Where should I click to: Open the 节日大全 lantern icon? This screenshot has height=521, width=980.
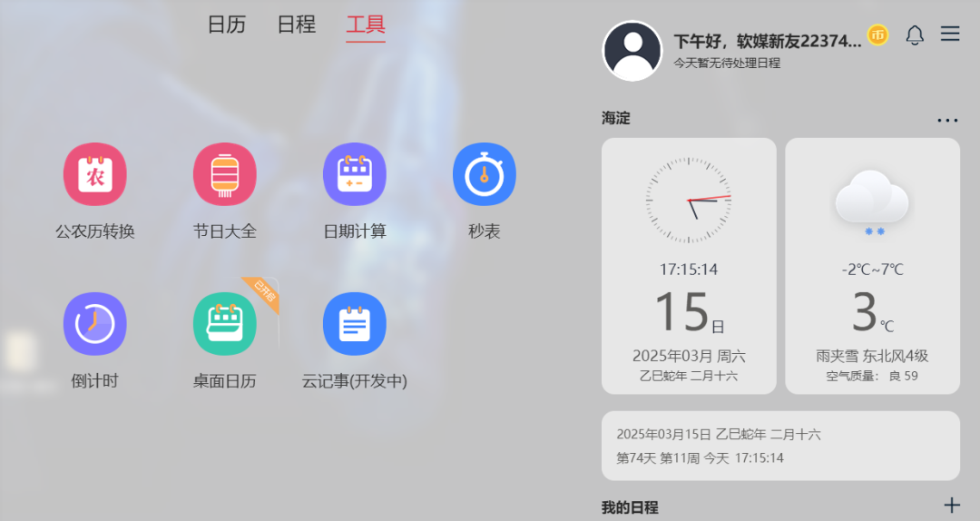pyautogui.click(x=224, y=174)
